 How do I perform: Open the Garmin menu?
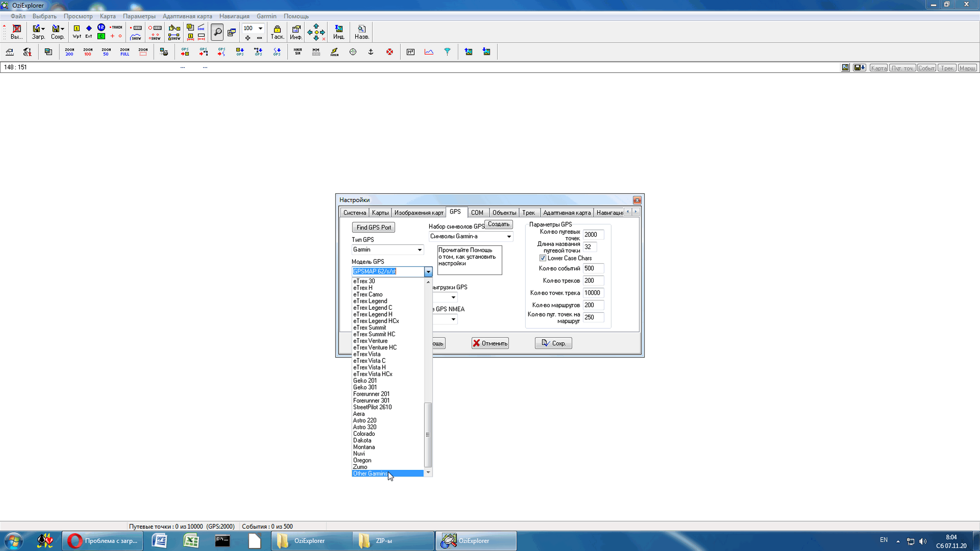pos(266,16)
